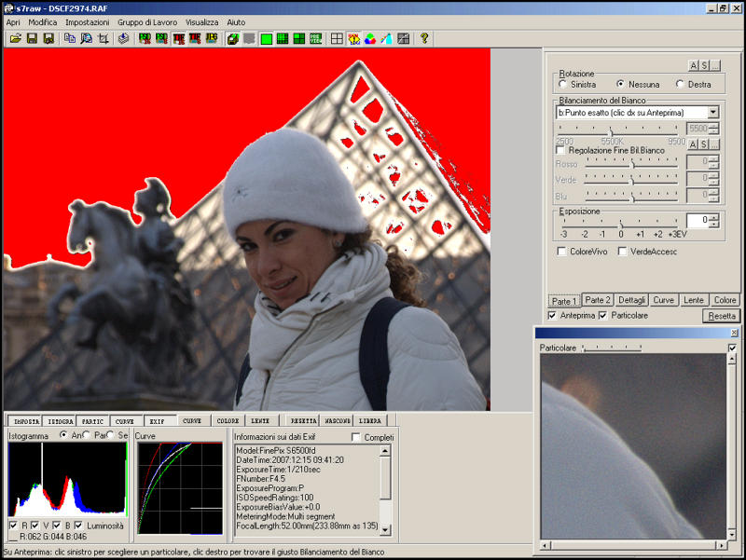
Task: Click the IMPOSTA button in bottom bar
Action: click(26, 421)
